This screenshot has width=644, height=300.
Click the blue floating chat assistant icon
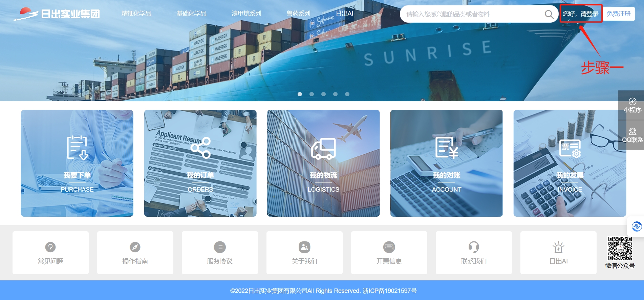click(x=637, y=226)
